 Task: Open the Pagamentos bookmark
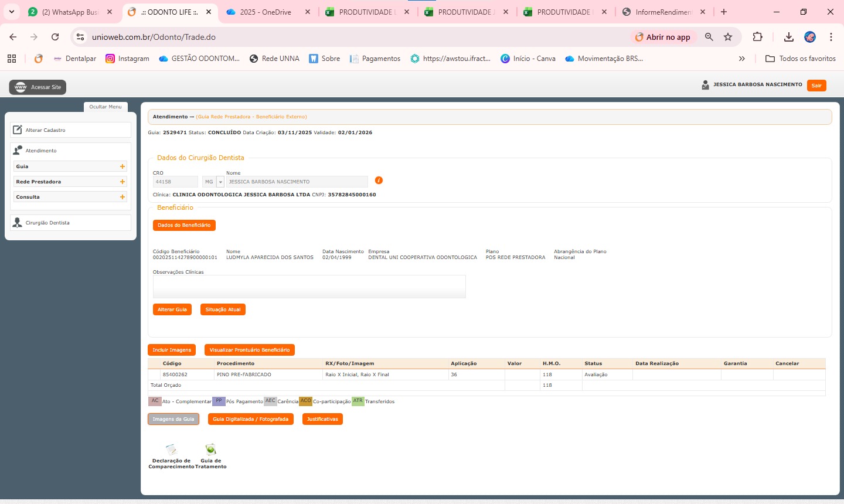coord(375,59)
